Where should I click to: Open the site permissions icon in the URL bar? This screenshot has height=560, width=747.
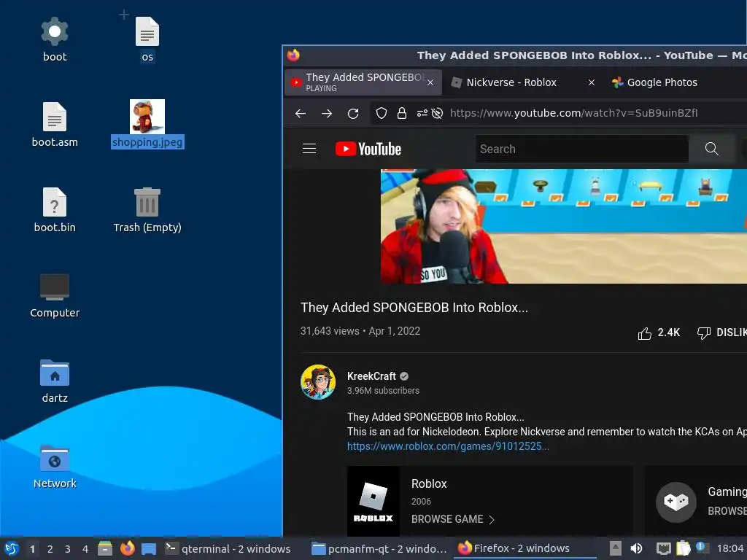[422, 113]
